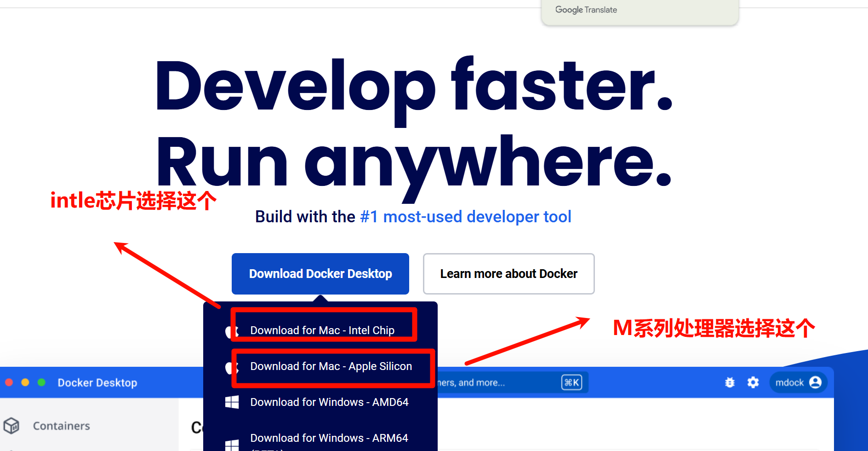This screenshot has width=868, height=451.
Task: Pick Download for Windows - ARM64
Action: pos(329,438)
